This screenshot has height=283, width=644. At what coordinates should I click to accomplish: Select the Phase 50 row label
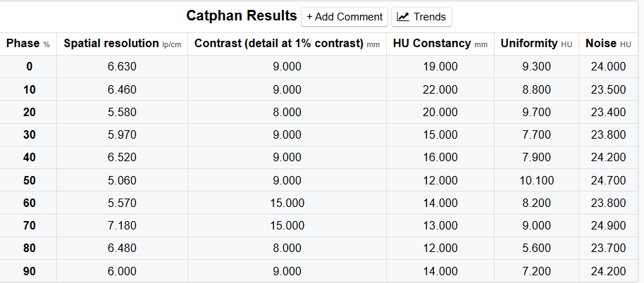pos(29,181)
